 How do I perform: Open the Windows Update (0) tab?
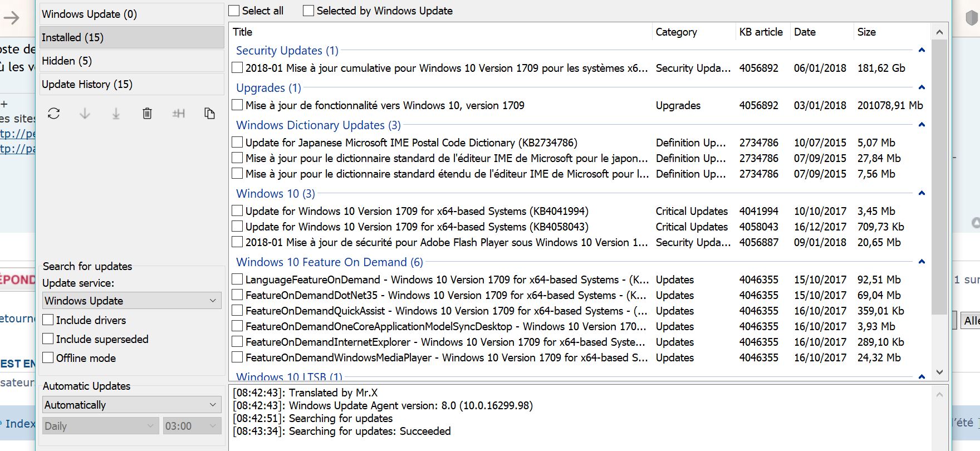tap(132, 14)
